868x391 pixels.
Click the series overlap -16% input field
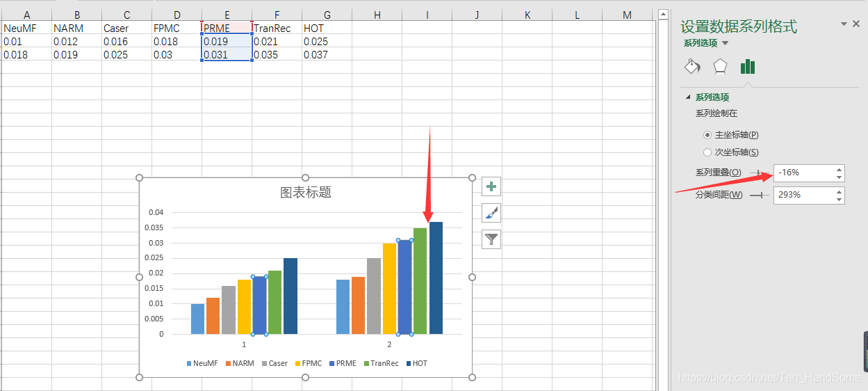pyautogui.click(x=804, y=173)
